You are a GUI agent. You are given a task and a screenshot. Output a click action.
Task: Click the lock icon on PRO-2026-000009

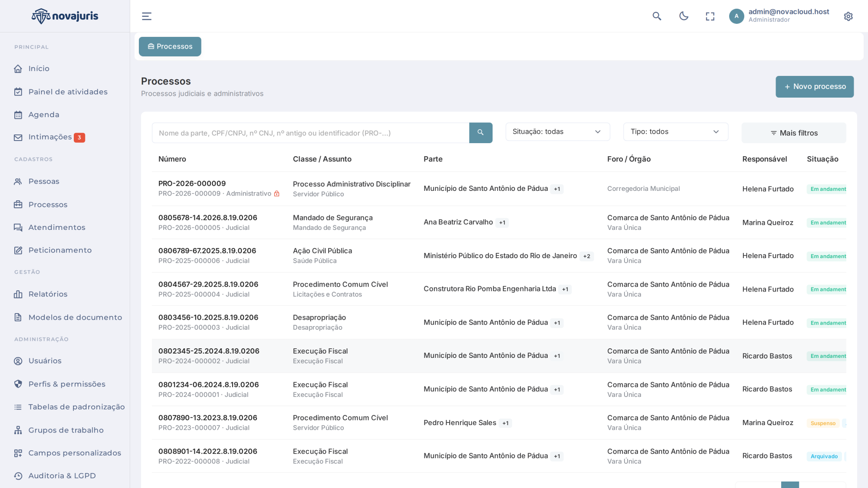[277, 194]
